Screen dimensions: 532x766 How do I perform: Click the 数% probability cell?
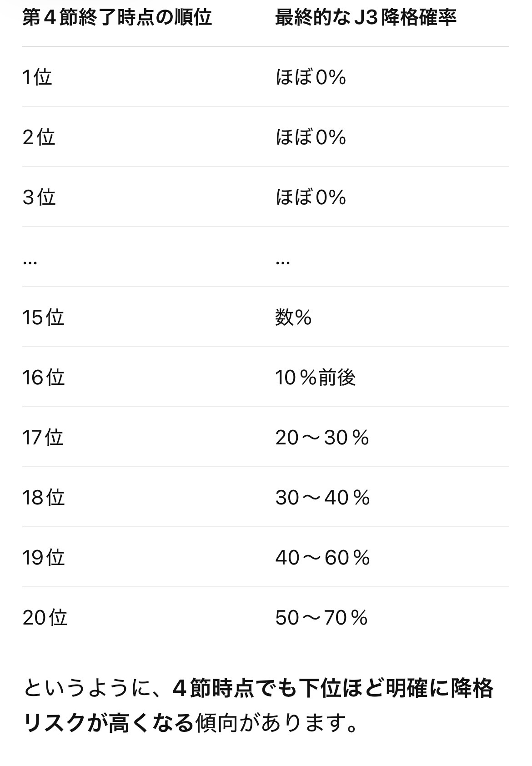(x=293, y=317)
